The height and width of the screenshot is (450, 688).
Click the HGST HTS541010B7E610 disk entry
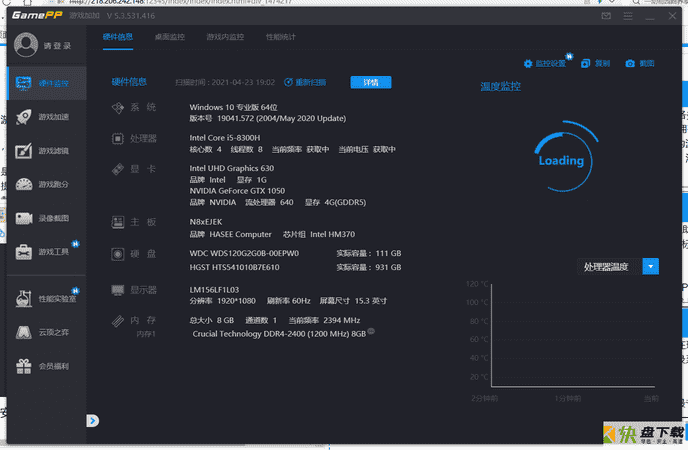[234, 268]
